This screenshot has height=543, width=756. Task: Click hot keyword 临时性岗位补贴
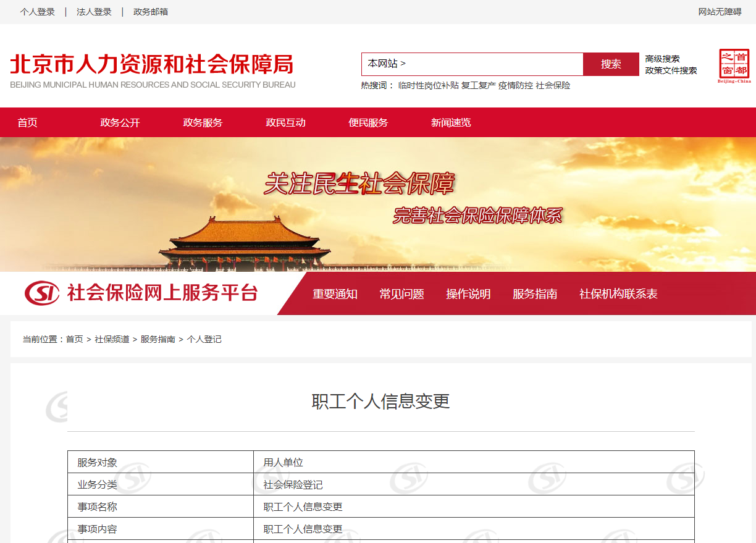coord(429,85)
